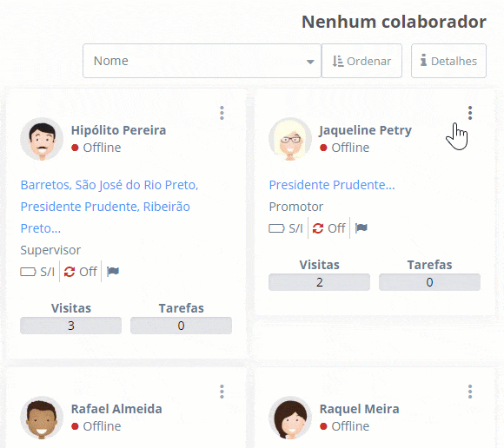Viewport: 504px width, 448px height.
Task: Open Jaqueline's Presidente Prudente link
Action: point(332,185)
